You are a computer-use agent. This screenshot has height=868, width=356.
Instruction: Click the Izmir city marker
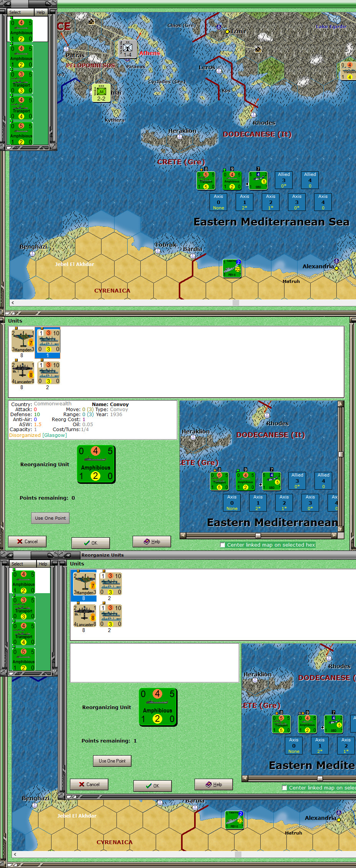[227, 32]
